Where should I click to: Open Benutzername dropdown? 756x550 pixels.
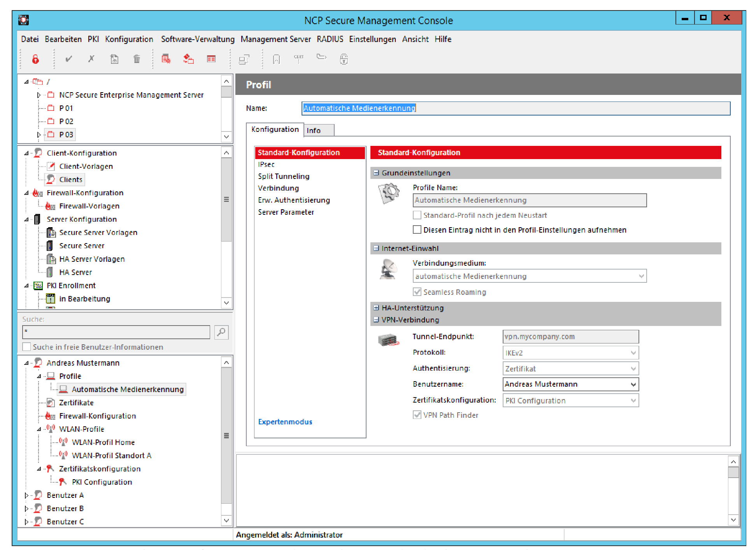[x=633, y=384]
